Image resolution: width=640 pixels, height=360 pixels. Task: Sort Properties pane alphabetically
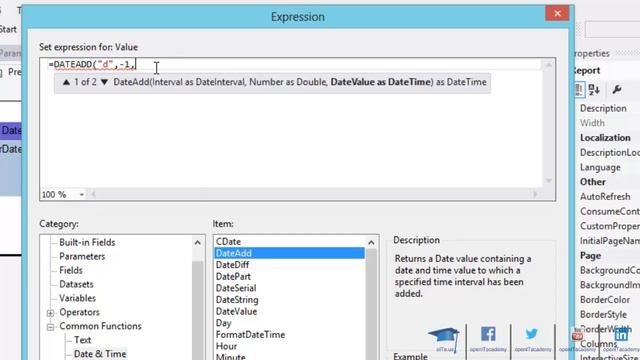click(594, 89)
